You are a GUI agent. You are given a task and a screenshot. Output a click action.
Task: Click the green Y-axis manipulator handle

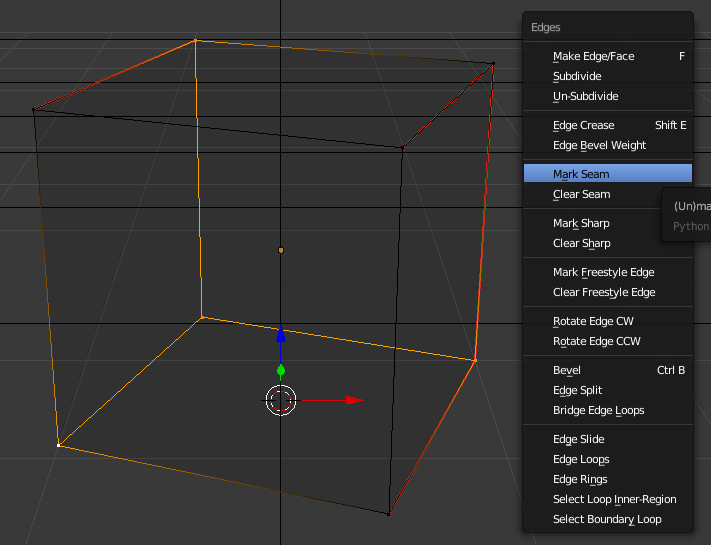(x=281, y=370)
